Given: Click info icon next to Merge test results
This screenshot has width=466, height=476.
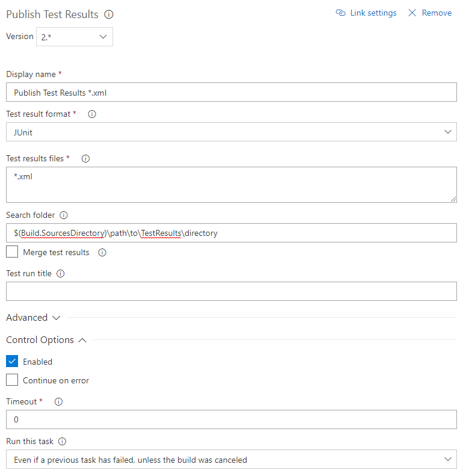Looking at the screenshot, I should point(102,253).
